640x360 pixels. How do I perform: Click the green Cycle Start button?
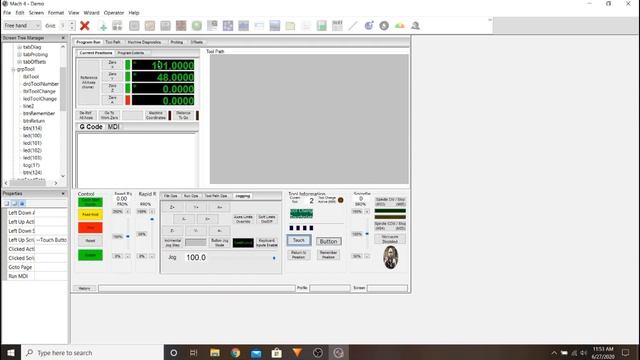[x=90, y=202]
